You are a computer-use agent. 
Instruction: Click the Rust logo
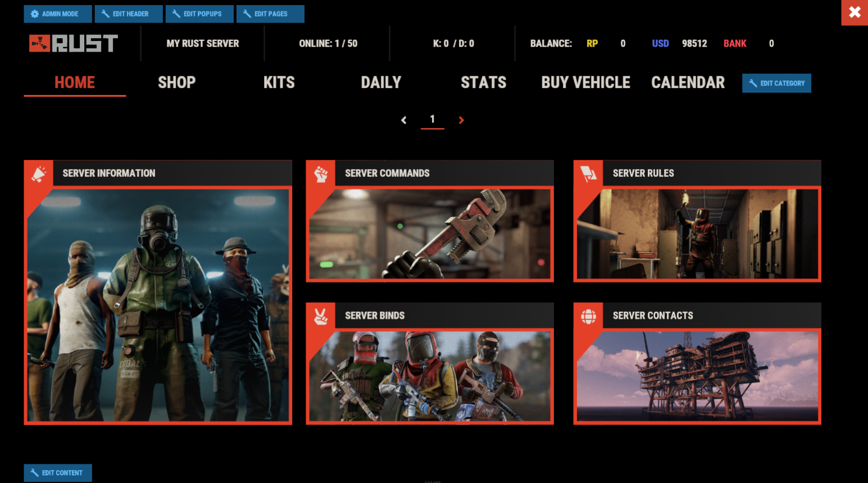click(x=74, y=43)
